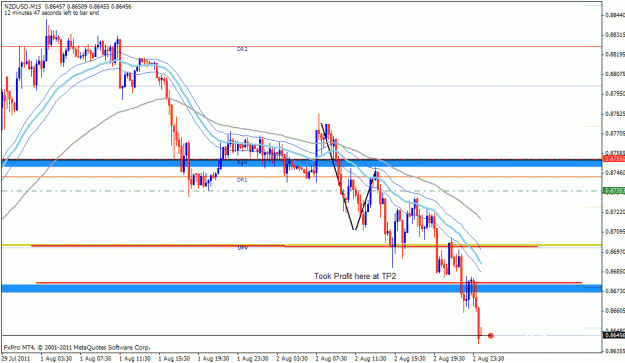
Task: Click the NZDUSD,M15 chart title text
Action: click(x=22, y=7)
